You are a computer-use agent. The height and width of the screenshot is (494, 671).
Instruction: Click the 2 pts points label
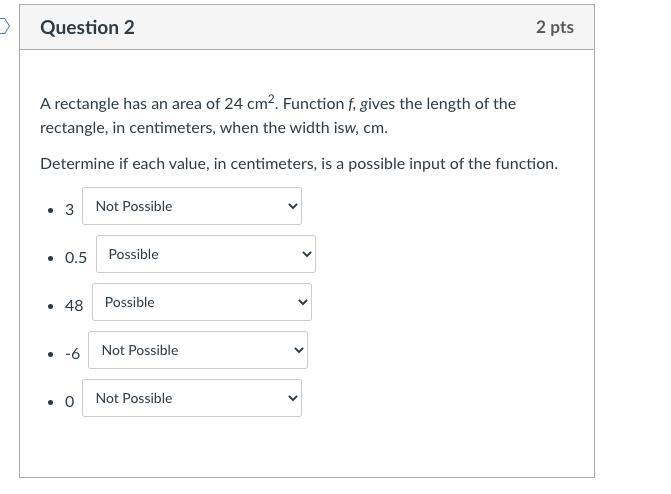pyautogui.click(x=554, y=27)
